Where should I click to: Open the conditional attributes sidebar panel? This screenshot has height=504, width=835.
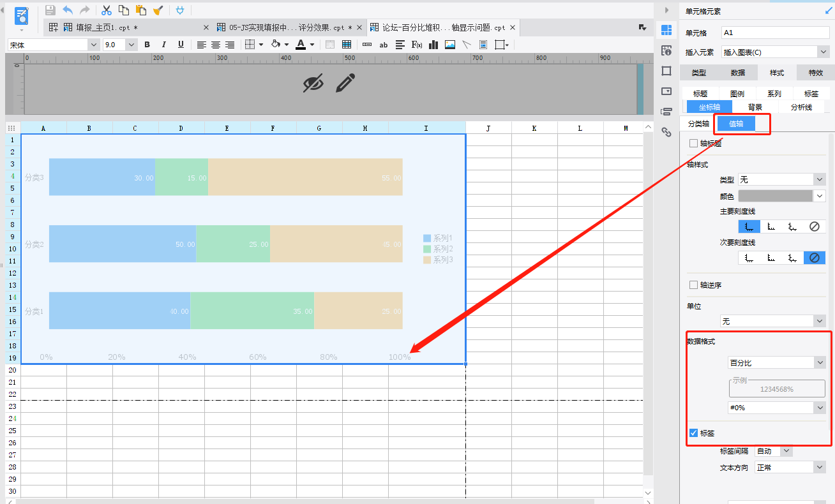click(x=666, y=112)
